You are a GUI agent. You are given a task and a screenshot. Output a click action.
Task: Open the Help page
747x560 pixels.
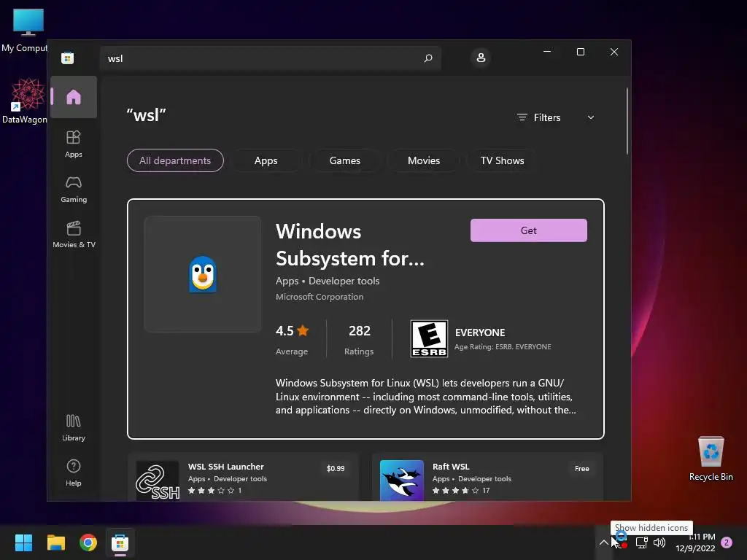click(74, 472)
